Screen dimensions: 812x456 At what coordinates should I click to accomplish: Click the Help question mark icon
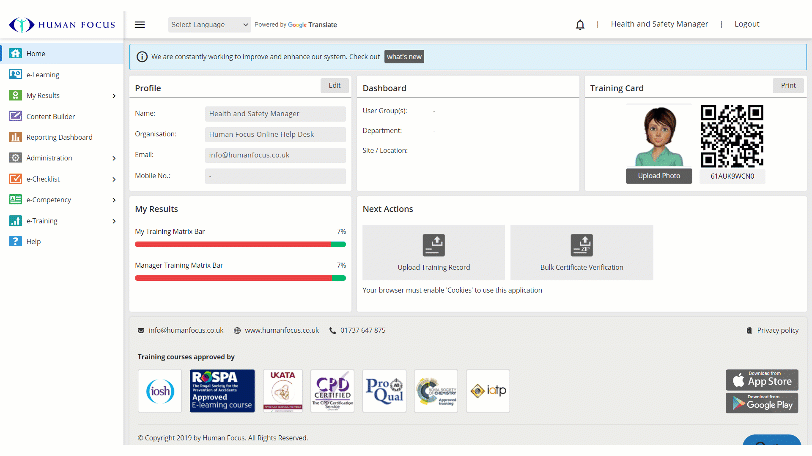15,241
